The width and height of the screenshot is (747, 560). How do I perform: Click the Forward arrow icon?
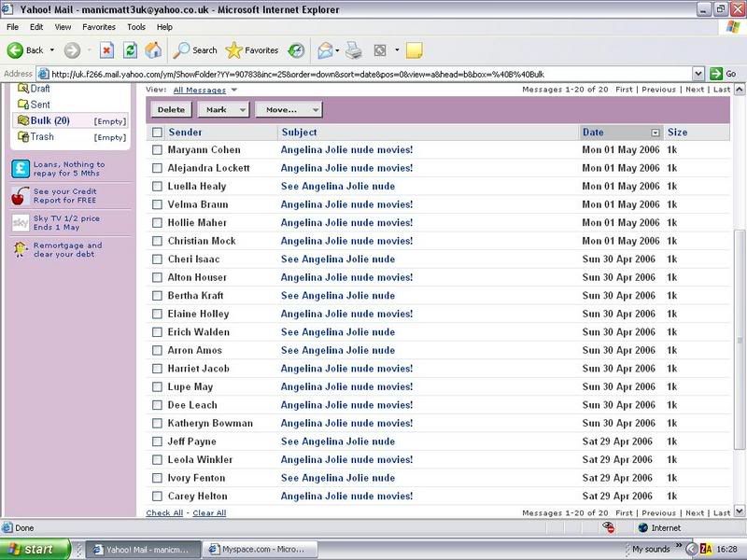pyautogui.click(x=72, y=50)
